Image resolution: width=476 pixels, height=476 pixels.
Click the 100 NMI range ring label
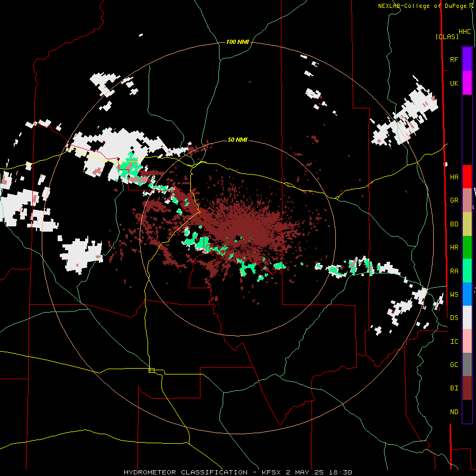tap(237, 42)
